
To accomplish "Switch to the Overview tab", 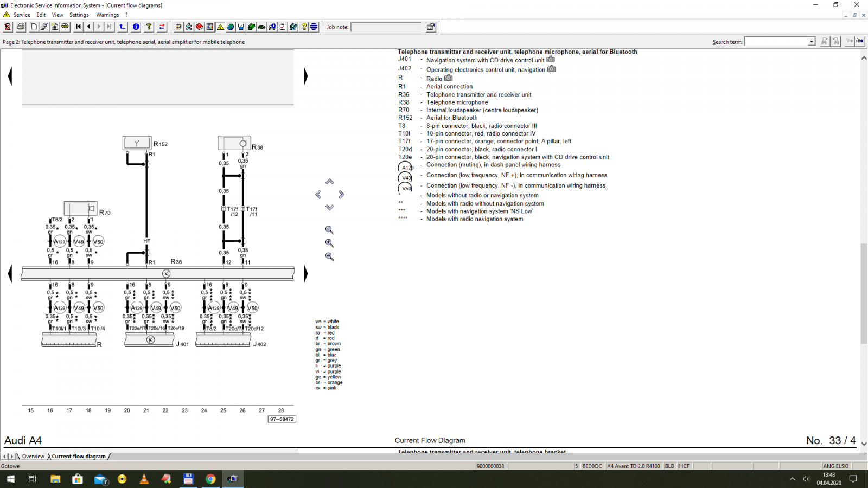I will (x=33, y=457).
